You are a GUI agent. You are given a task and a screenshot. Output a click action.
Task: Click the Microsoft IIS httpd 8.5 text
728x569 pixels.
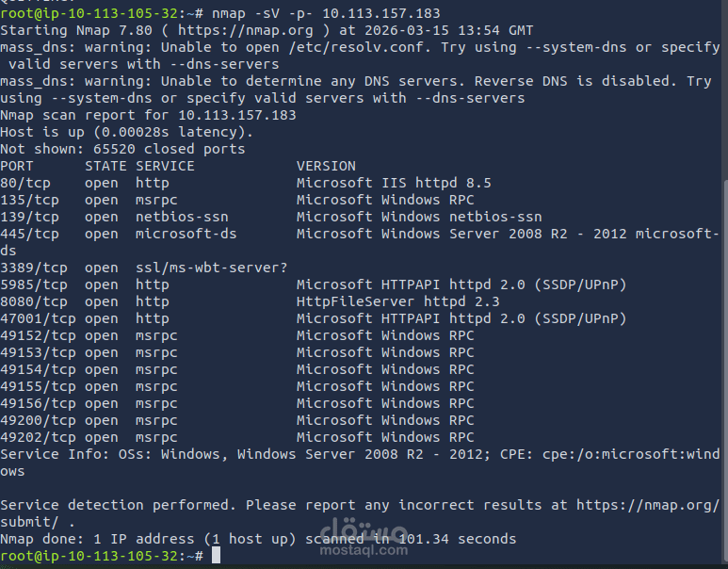(394, 183)
